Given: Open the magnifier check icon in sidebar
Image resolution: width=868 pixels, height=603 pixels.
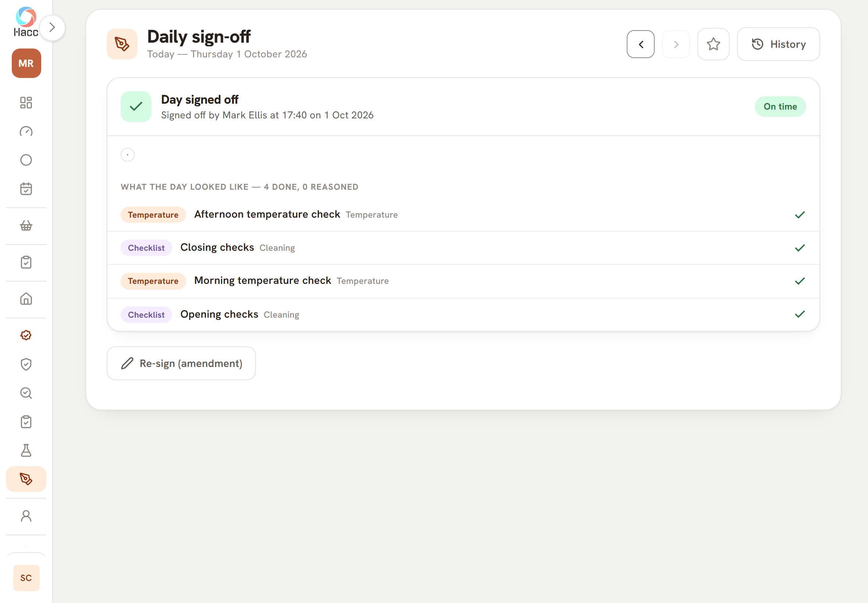Looking at the screenshot, I should [26, 393].
